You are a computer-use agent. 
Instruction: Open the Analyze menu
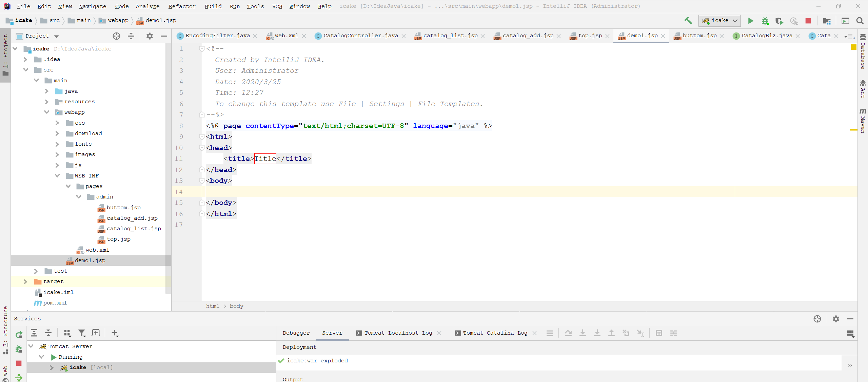coord(147,6)
